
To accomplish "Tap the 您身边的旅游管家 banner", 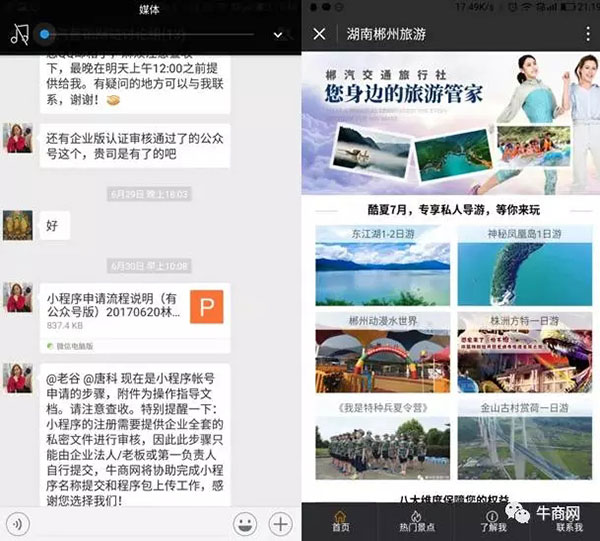I will point(450,123).
